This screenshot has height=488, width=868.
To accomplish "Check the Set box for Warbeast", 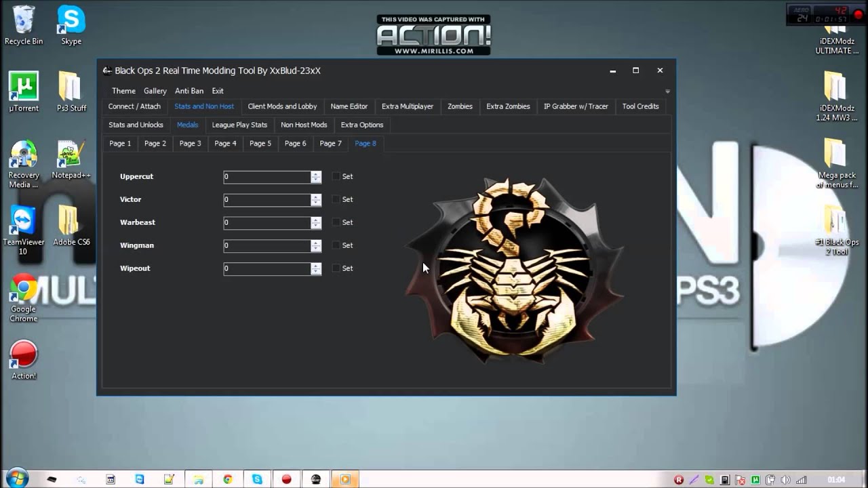I will 336,222.
